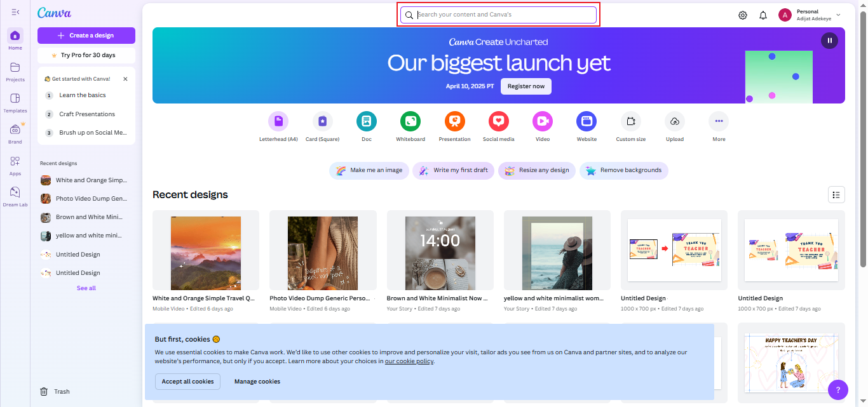The width and height of the screenshot is (868, 407).
Task: Open the Trash folder
Action: (55, 392)
